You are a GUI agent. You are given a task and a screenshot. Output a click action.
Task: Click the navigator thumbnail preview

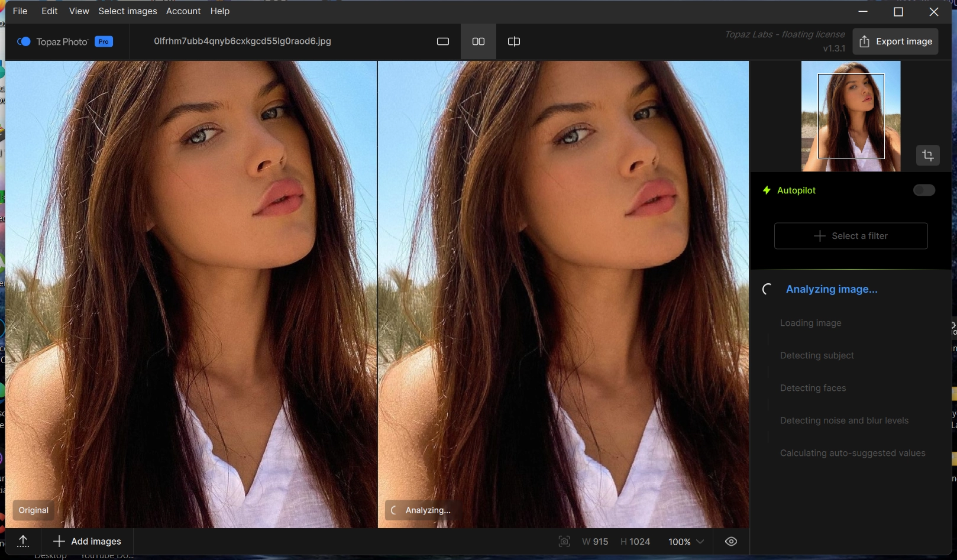tap(851, 116)
